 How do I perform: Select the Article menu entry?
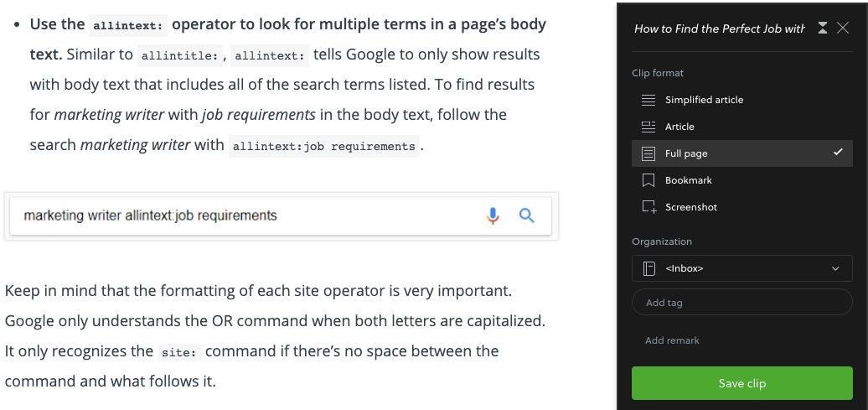coord(741,127)
